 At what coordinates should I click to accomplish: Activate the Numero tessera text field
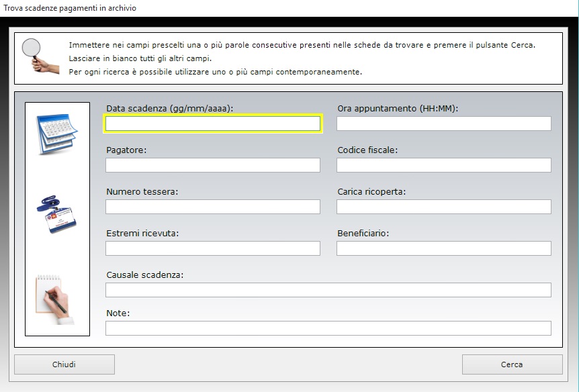[213, 207]
